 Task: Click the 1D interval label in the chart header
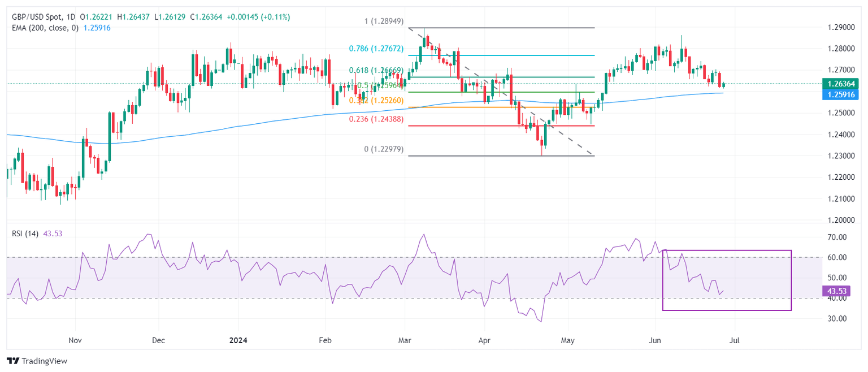(x=70, y=18)
